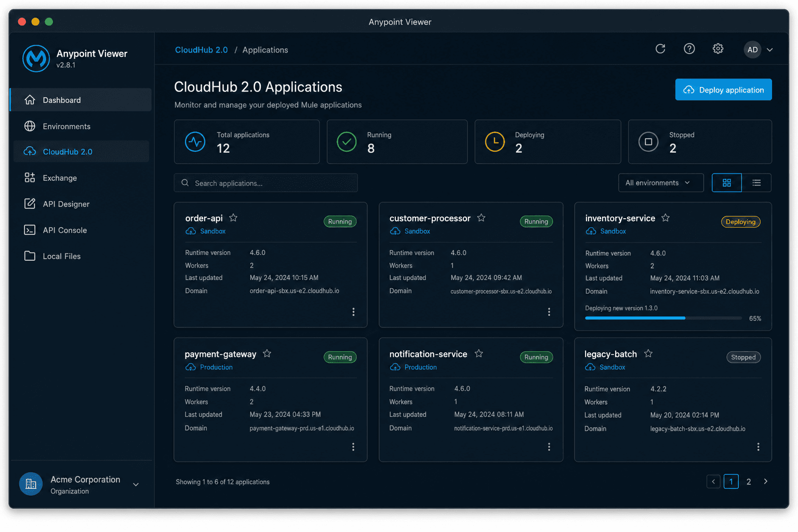
Task: Star the payment-gateway application
Action: [267, 353]
